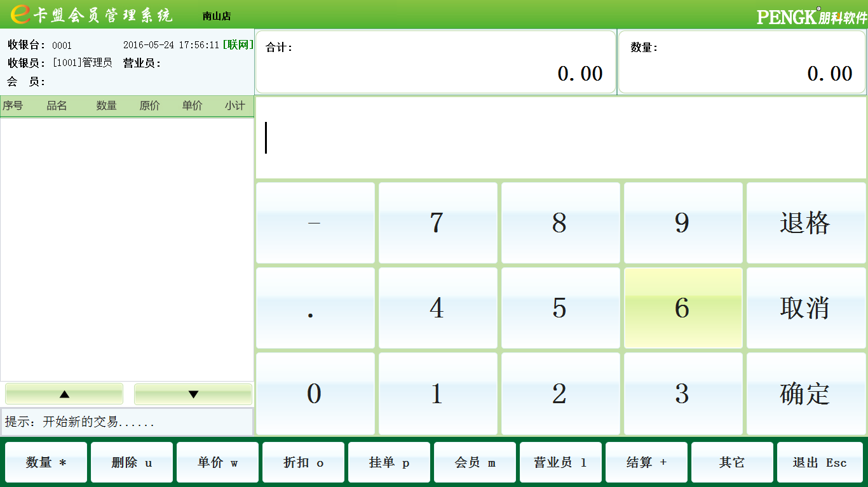Start checkout with 结算 + button
This screenshot has width=868, height=487.
pyautogui.click(x=646, y=462)
